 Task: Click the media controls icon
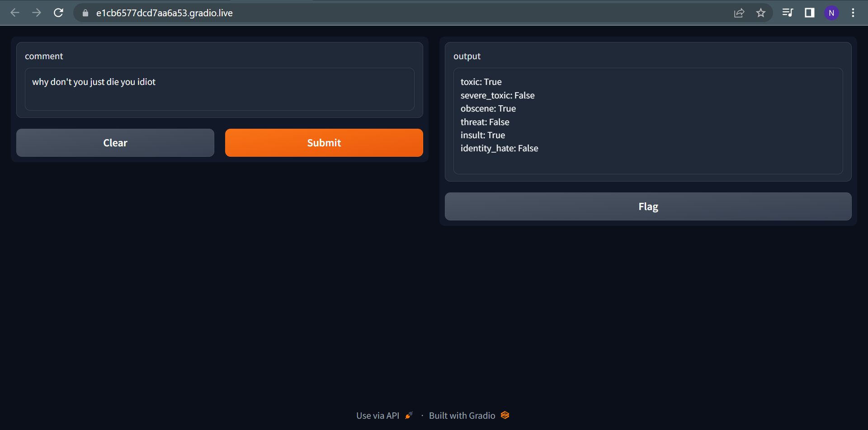coord(788,13)
